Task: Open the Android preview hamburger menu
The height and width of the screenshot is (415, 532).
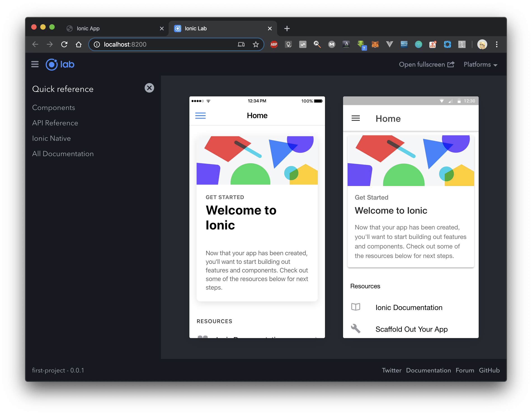Action: click(355, 119)
